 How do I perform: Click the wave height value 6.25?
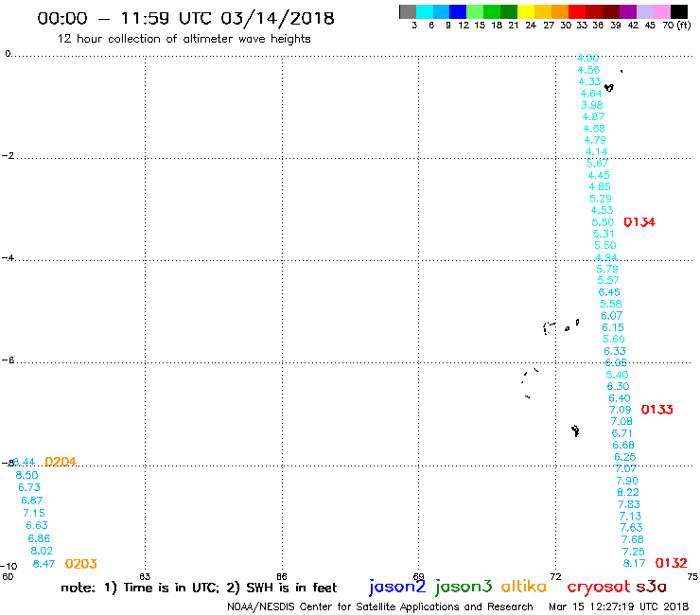[624, 457]
